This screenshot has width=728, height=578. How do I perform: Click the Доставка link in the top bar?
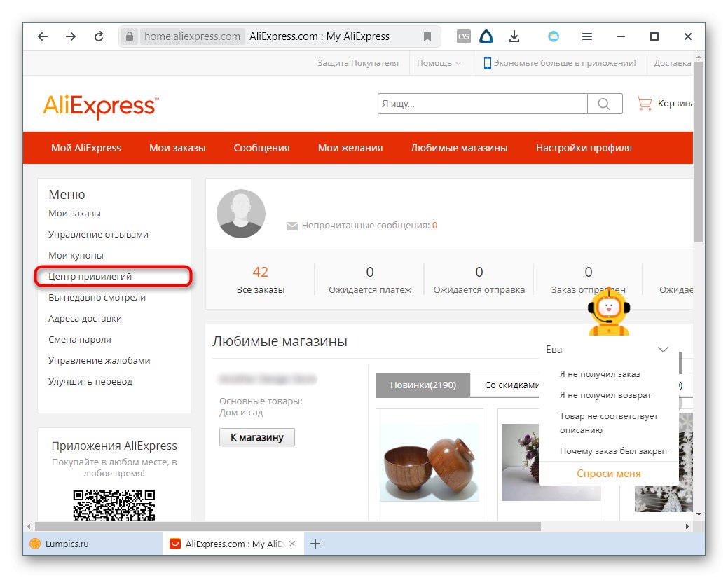(x=673, y=62)
